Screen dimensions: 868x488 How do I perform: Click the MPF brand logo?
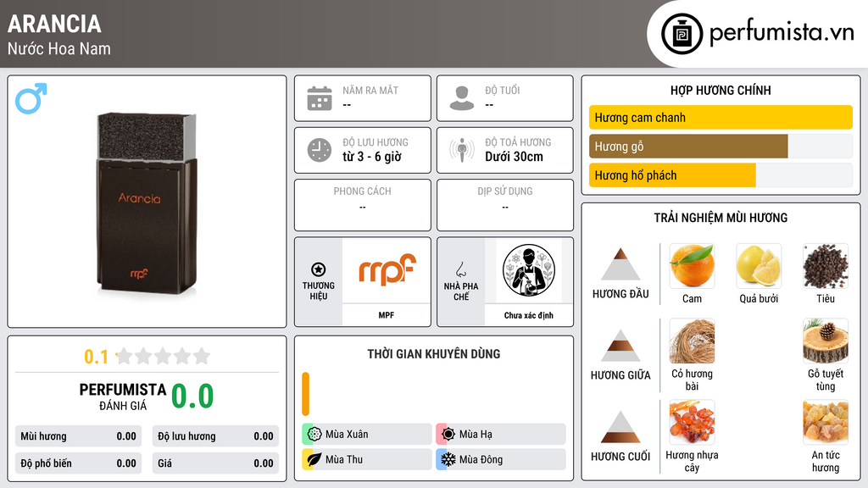click(x=387, y=269)
